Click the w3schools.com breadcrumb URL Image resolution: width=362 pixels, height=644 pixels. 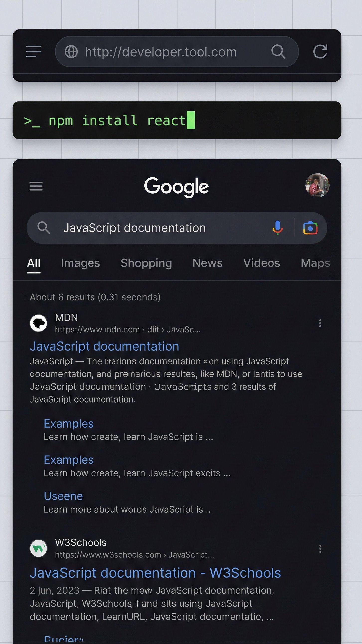click(134, 555)
